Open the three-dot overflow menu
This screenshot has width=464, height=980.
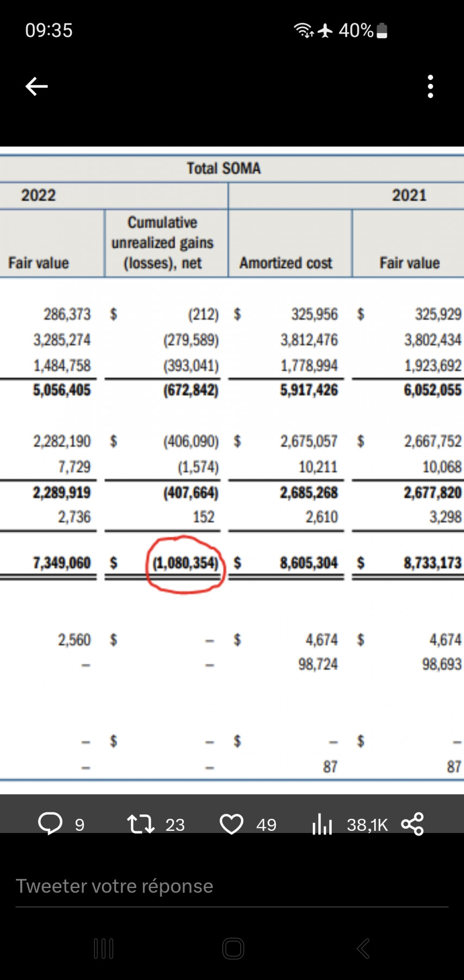430,87
